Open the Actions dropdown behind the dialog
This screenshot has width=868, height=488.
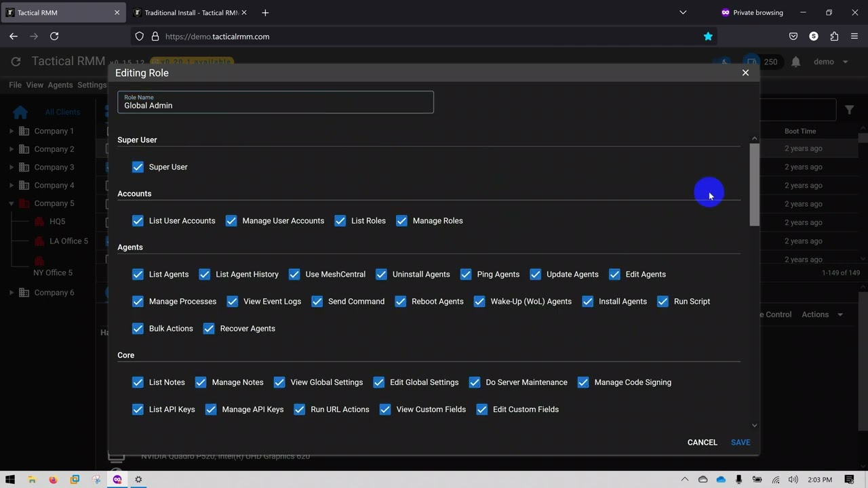point(822,314)
